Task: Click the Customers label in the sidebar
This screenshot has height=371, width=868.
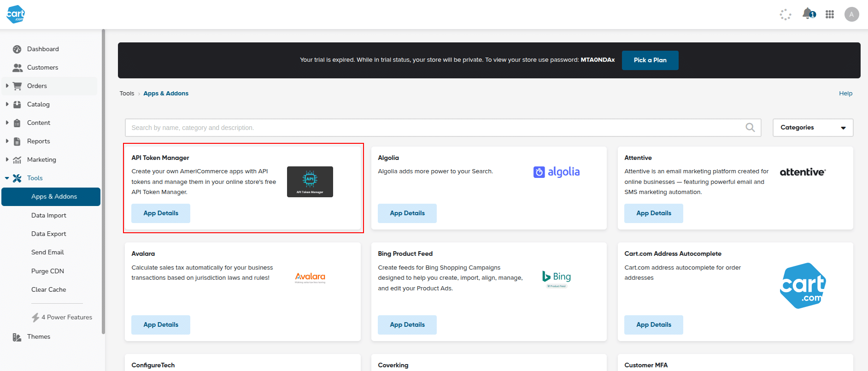Action: 42,67
